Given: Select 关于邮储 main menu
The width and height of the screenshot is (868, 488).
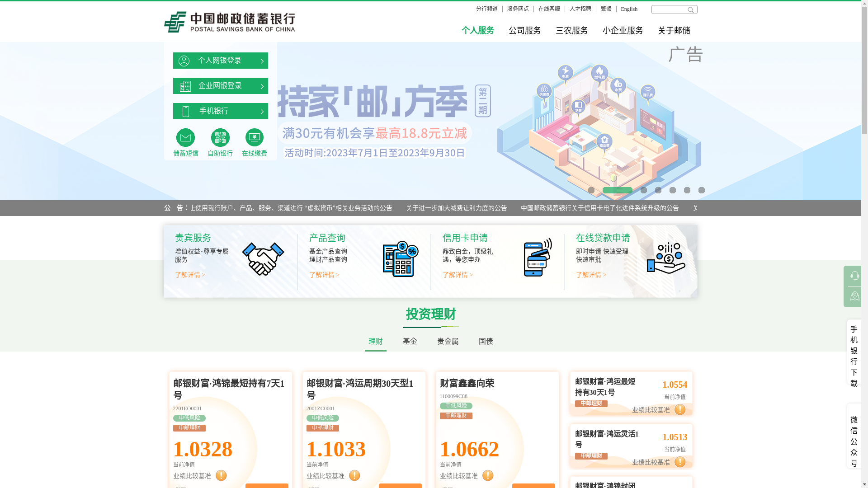Looking at the screenshot, I should [x=674, y=30].
